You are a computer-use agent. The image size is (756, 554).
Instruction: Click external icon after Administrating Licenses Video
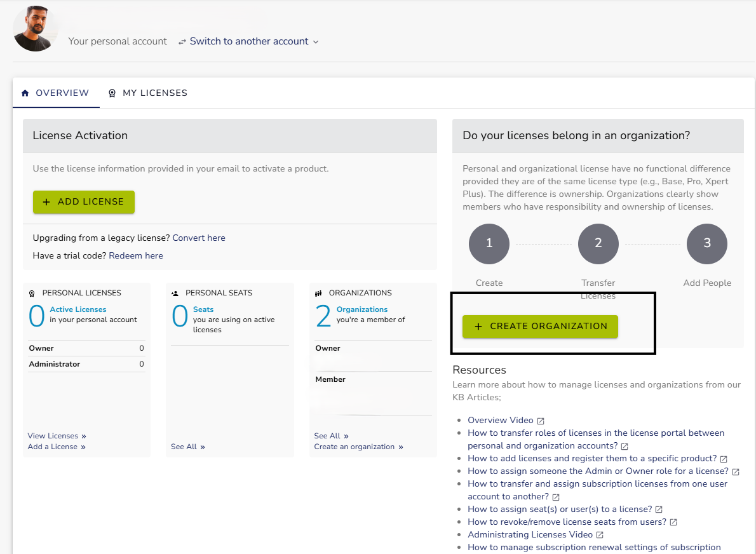pos(599,535)
